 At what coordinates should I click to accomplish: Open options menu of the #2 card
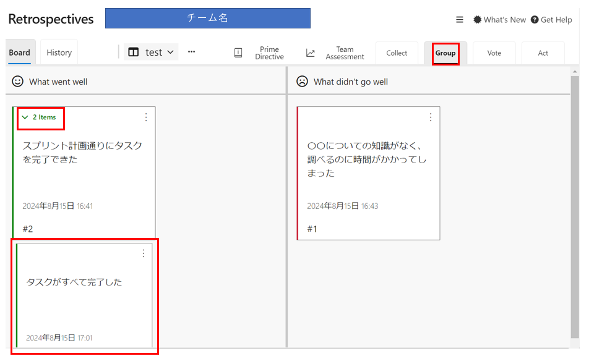pyautogui.click(x=146, y=117)
